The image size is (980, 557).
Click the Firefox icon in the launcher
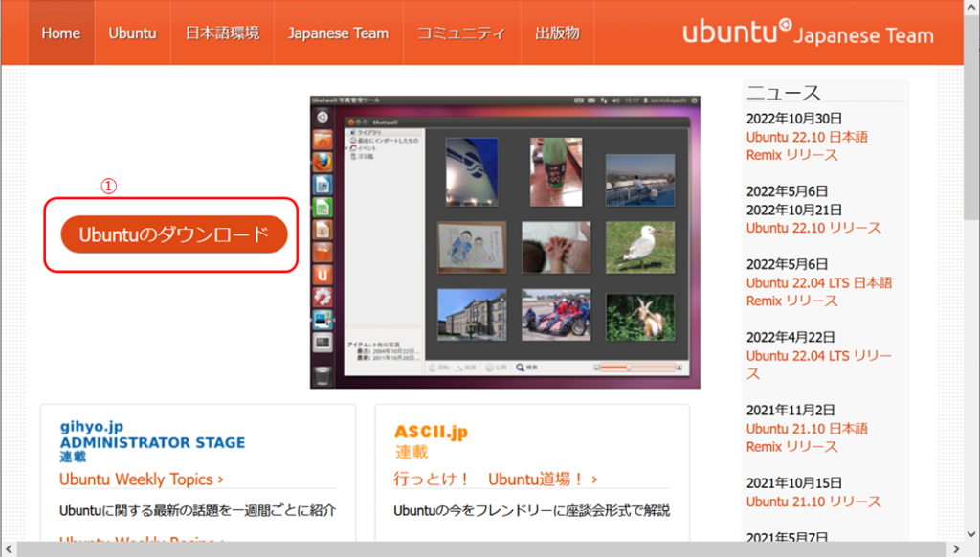[x=323, y=160]
